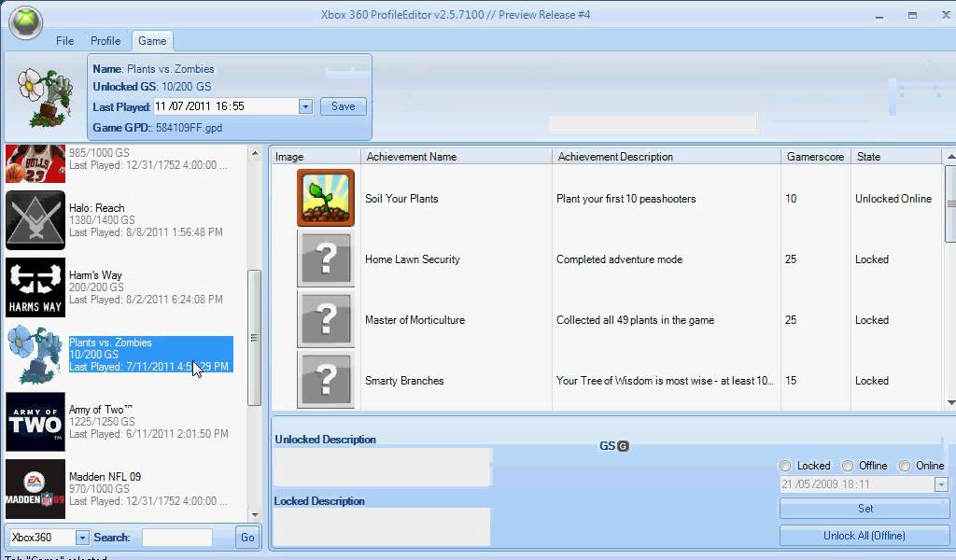956x560 pixels.
Task: Click "Completed adventure mode" description
Action: pyautogui.click(x=620, y=259)
